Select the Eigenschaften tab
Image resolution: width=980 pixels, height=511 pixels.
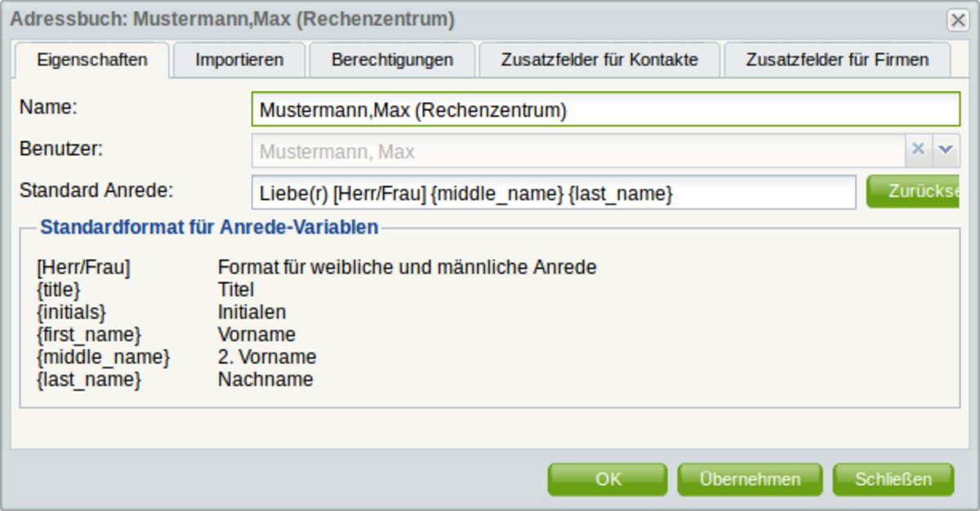point(92,60)
